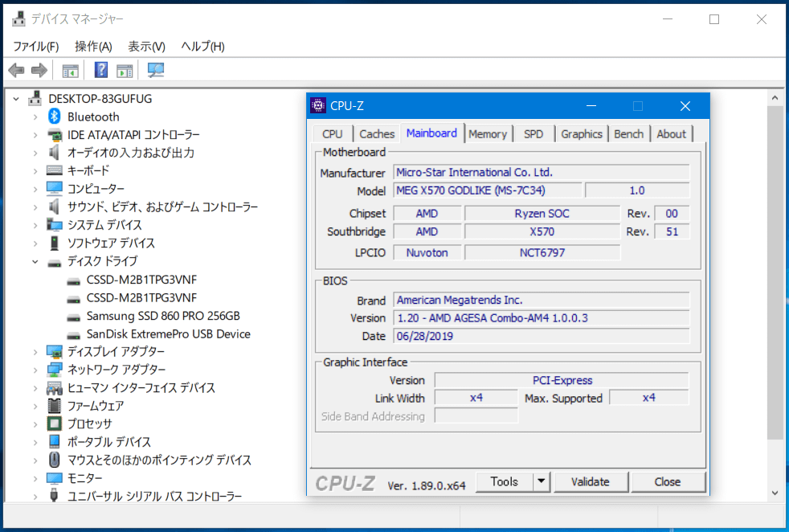Click the Bluetooth device category icon
The width and height of the screenshot is (789, 532).
click(55, 117)
